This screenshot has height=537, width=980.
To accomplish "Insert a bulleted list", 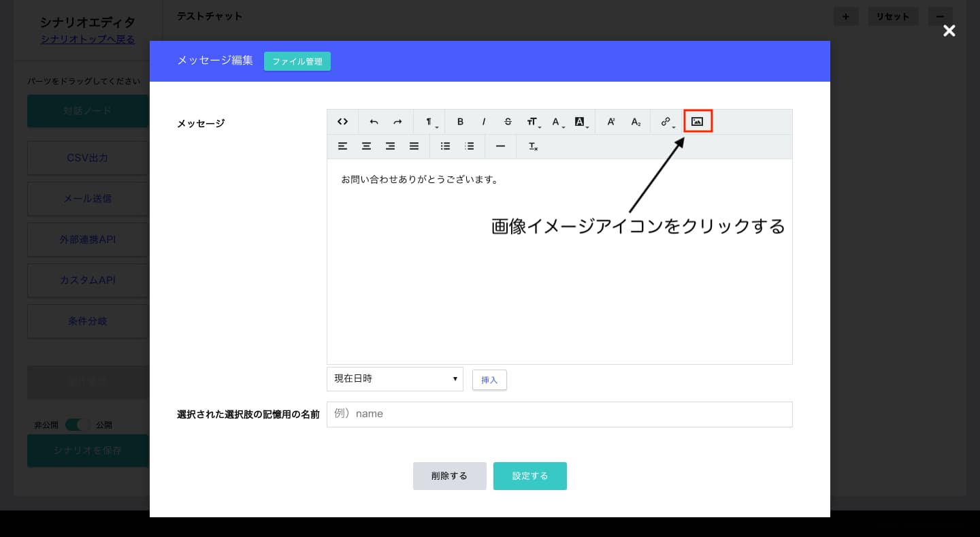I will [x=445, y=146].
